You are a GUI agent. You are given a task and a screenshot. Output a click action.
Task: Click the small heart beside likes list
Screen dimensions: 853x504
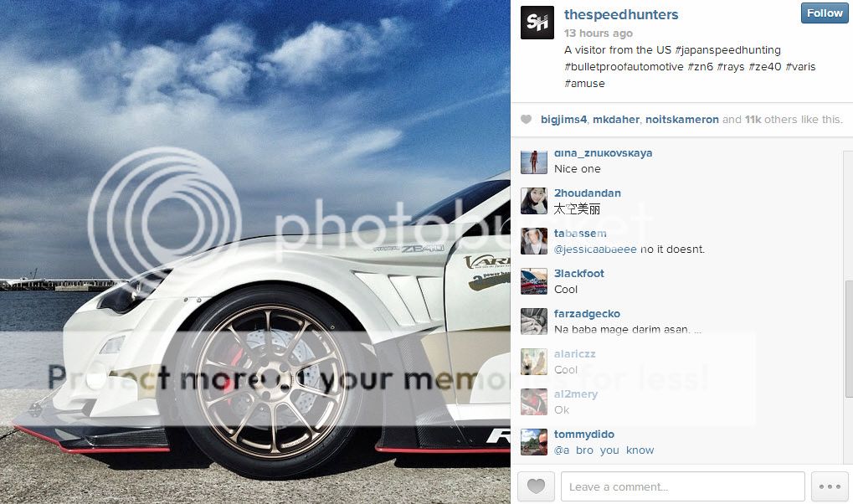(526, 119)
